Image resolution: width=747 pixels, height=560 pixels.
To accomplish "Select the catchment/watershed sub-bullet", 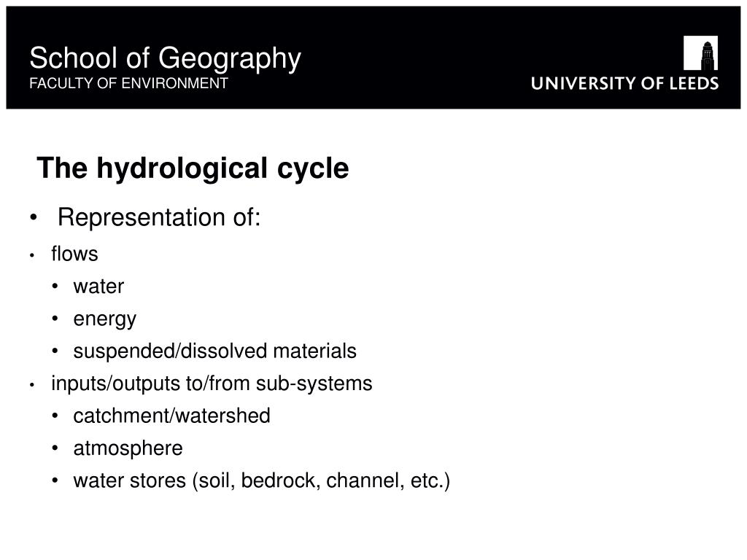I will tap(171, 416).
